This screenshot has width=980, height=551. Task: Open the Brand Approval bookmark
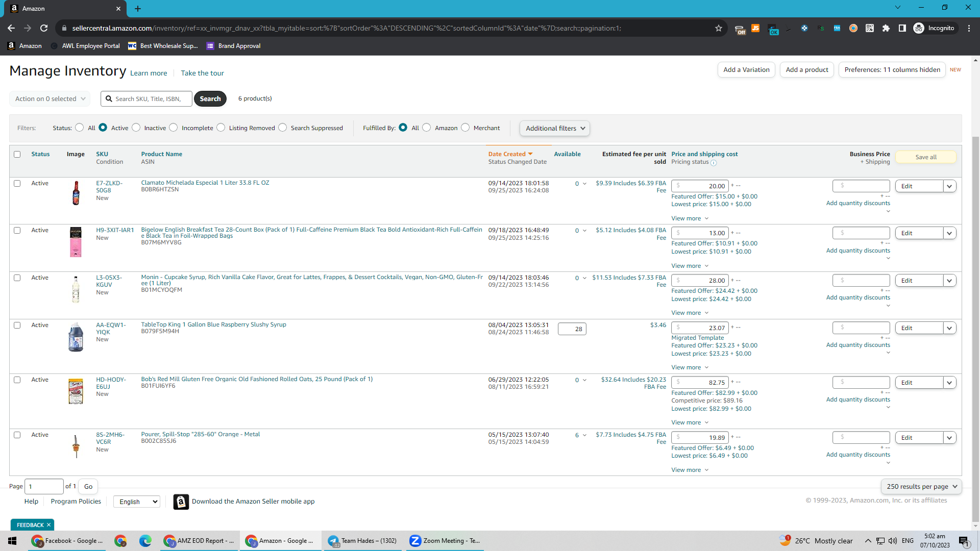[233, 46]
